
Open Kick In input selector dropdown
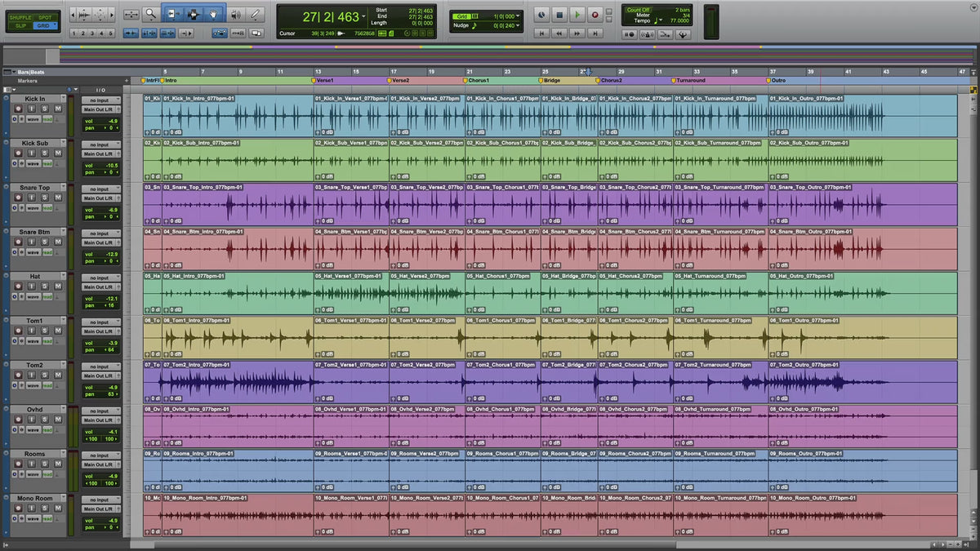coord(100,100)
